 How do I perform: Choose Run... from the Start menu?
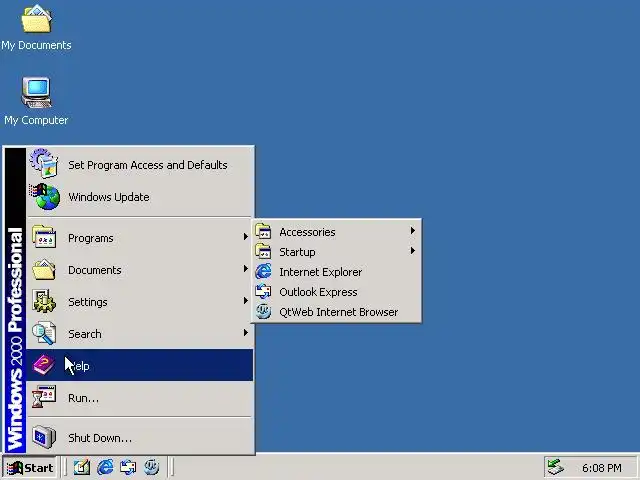140,397
